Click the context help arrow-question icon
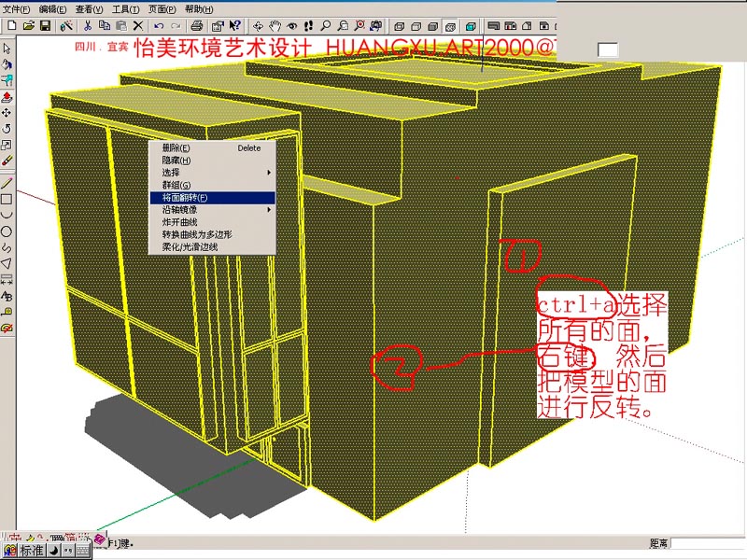 click(235, 26)
